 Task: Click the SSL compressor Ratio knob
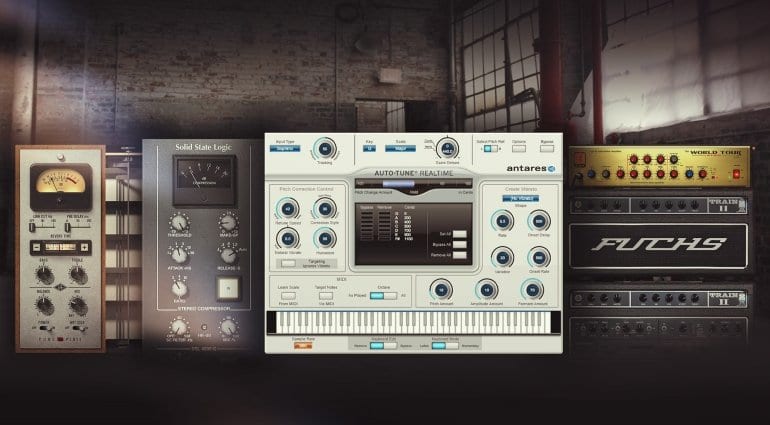pos(179,288)
